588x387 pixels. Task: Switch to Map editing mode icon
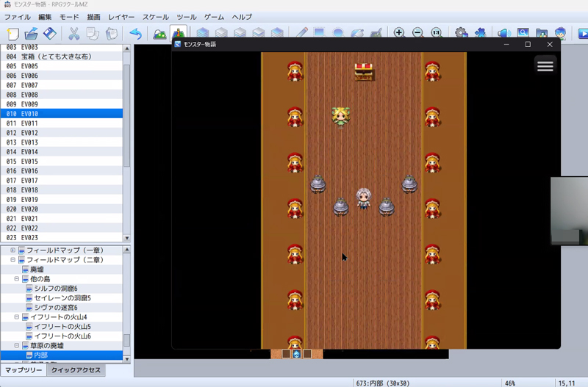click(x=159, y=34)
